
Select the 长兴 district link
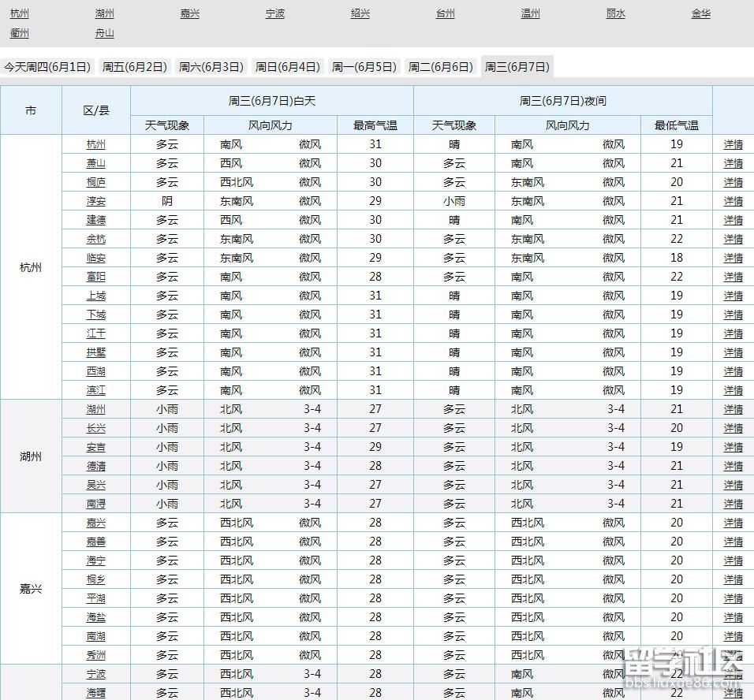95,428
